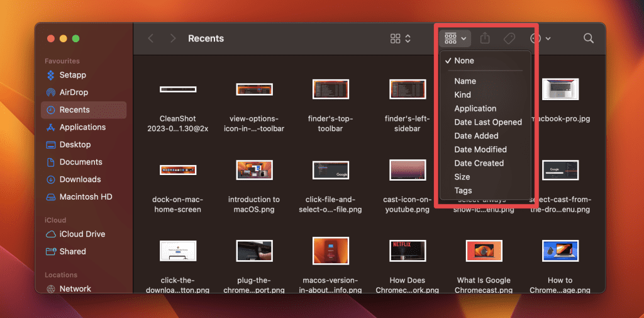Select Macintosh HD in the sidebar
The height and width of the screenshot is (318, 644).
point(86,196)
